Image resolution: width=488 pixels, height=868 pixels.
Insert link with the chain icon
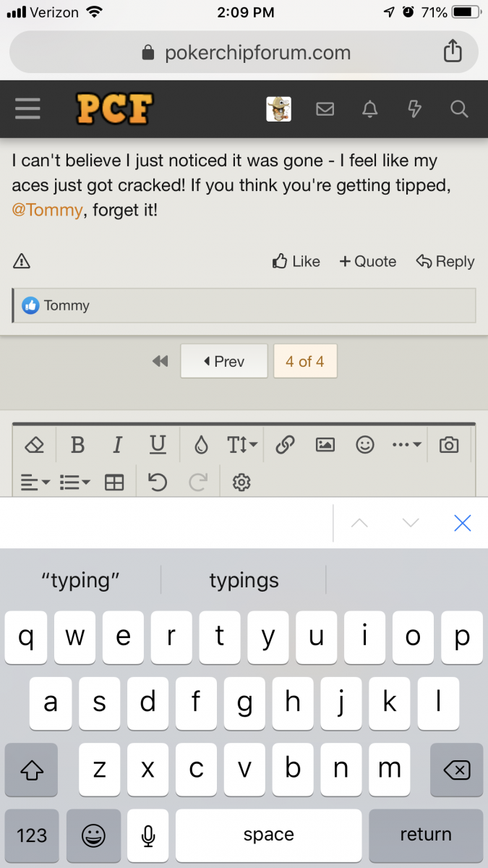click(x=285, y=445)
